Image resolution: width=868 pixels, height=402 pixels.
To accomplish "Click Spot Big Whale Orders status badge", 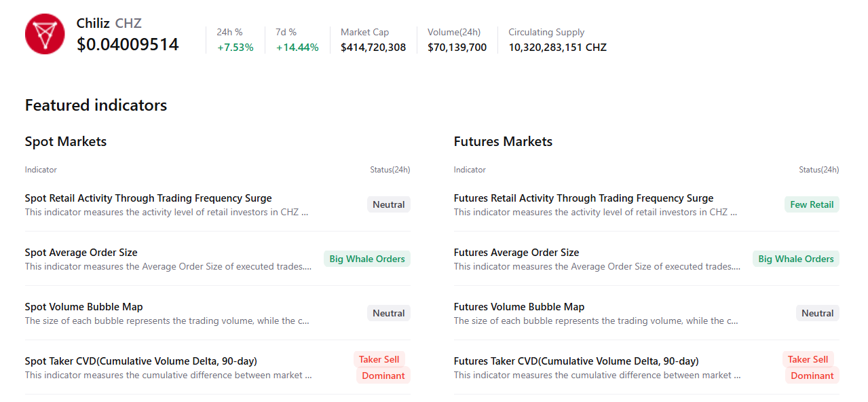I will coord(366,259).
